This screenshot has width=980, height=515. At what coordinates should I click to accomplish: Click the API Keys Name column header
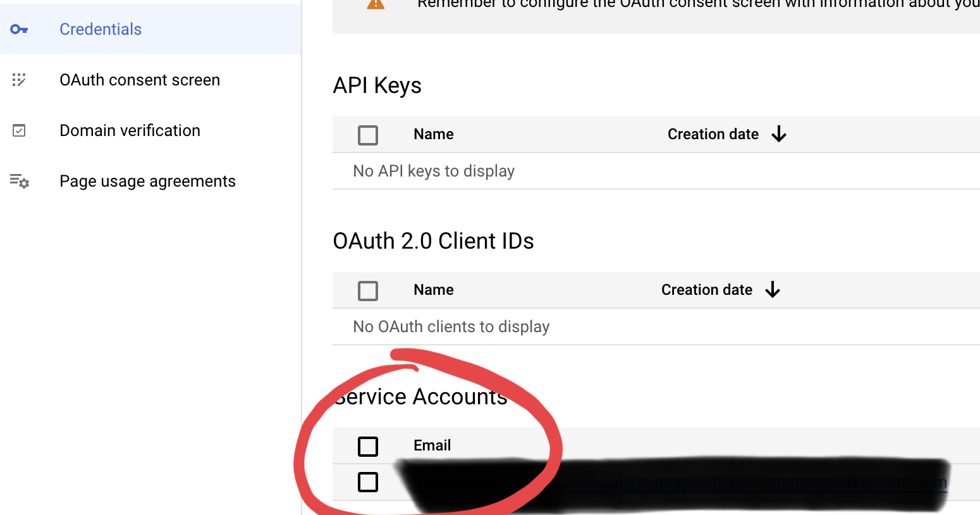click(x=434, y=134)
